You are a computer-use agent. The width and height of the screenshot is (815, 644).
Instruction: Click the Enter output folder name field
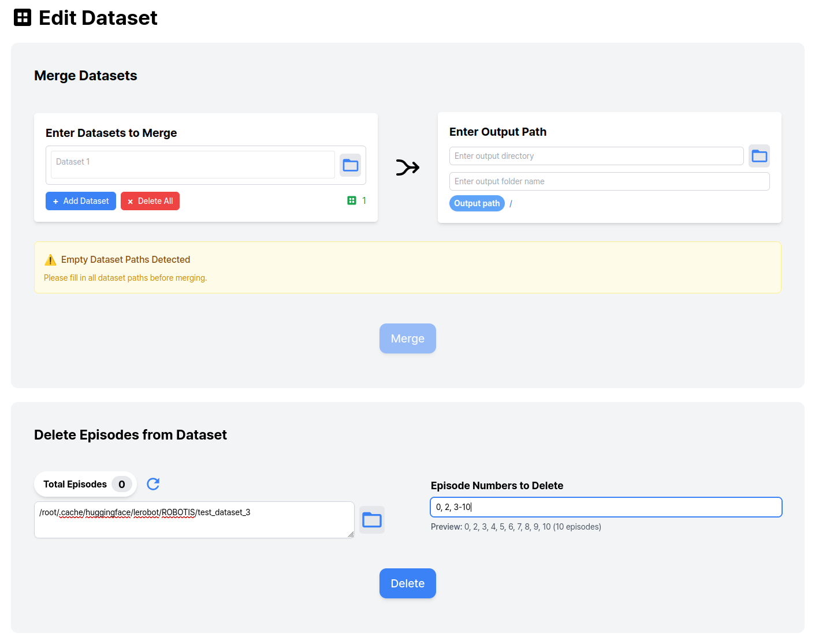coord(609,181)
